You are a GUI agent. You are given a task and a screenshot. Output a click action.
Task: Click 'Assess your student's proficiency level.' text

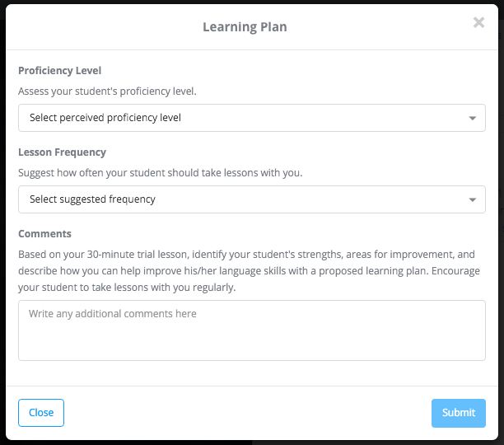click(107, 91)
